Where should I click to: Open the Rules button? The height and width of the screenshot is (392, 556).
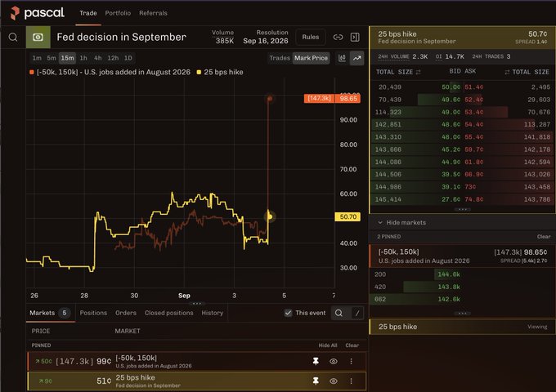point(310,37)
